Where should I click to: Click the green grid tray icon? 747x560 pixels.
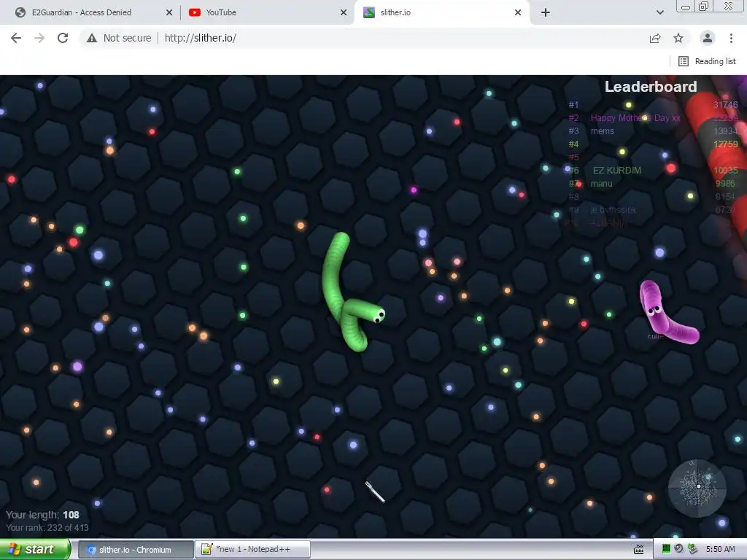pos(667,549)
